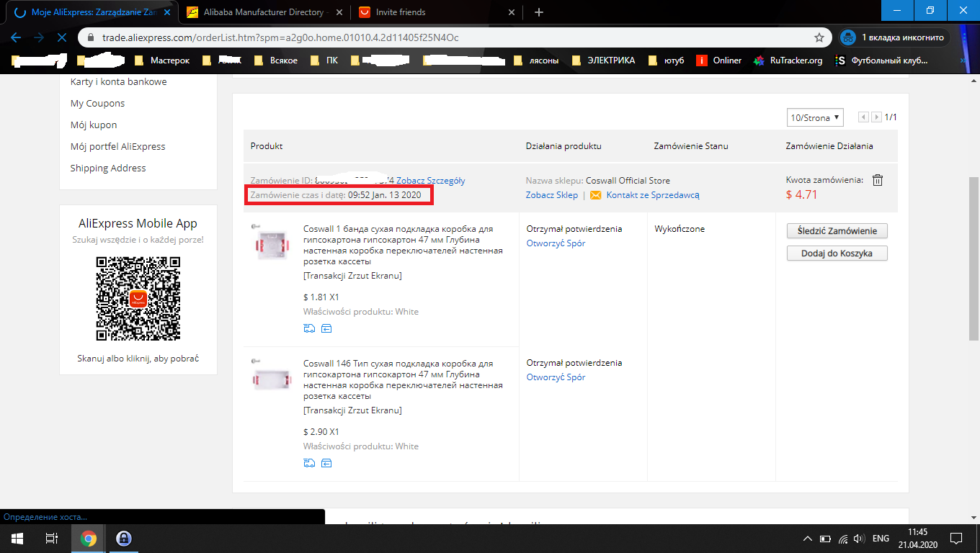Open the Wi-Fi network tray icon
Viewport: 980px width, 553px height.
[x=842, y=539]
